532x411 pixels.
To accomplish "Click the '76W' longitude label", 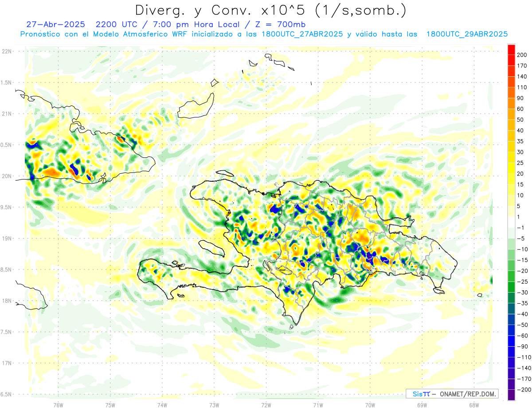I will 58,404.
